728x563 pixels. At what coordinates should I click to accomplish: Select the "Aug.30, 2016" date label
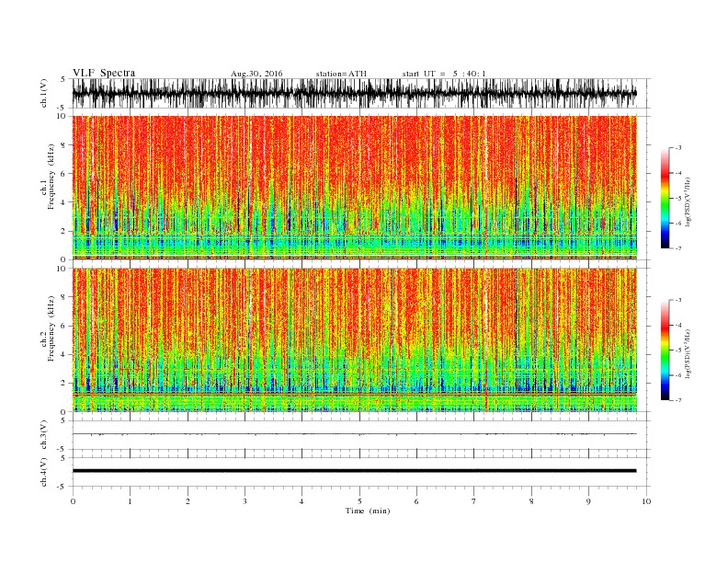coord(256,74)
